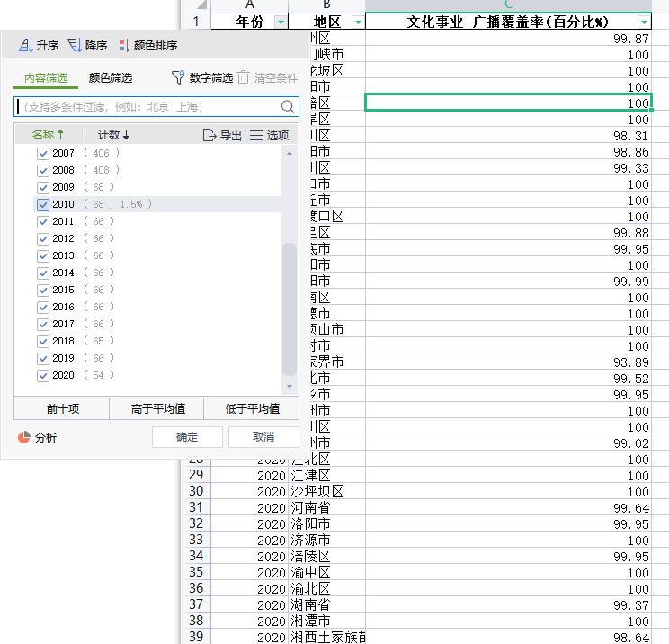Toggle the 2010 checkbox
669x644 pixels.
(x=42, y=204)
